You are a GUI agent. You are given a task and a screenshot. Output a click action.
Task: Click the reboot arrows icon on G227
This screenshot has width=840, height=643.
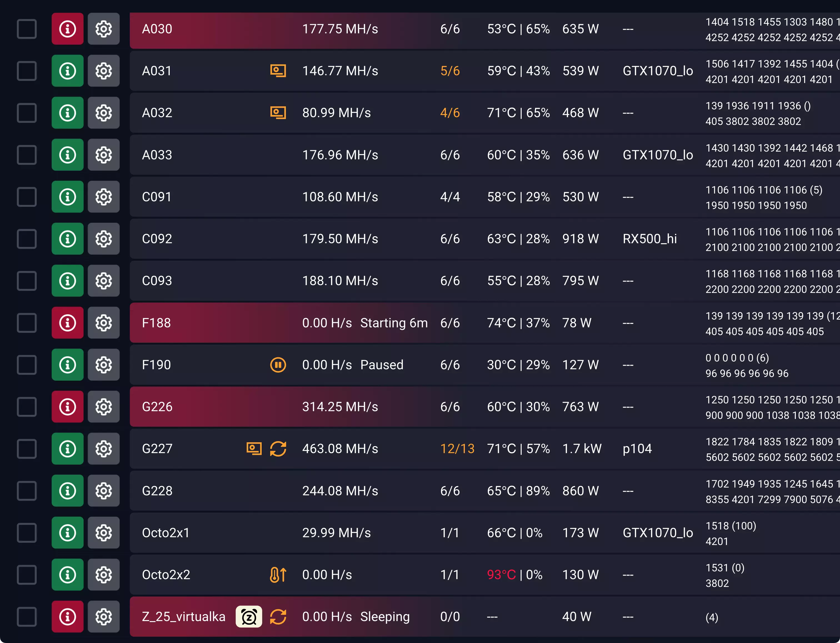point(278,449)
